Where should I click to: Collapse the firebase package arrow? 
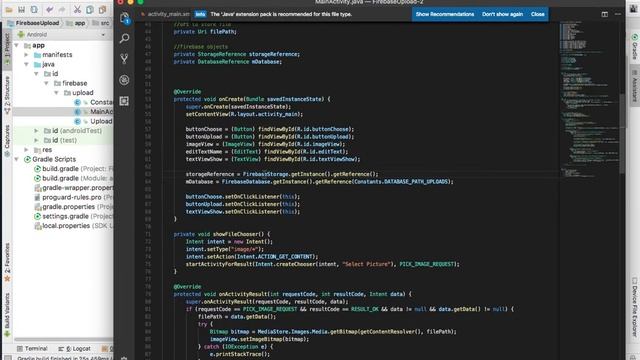(46, 83)
